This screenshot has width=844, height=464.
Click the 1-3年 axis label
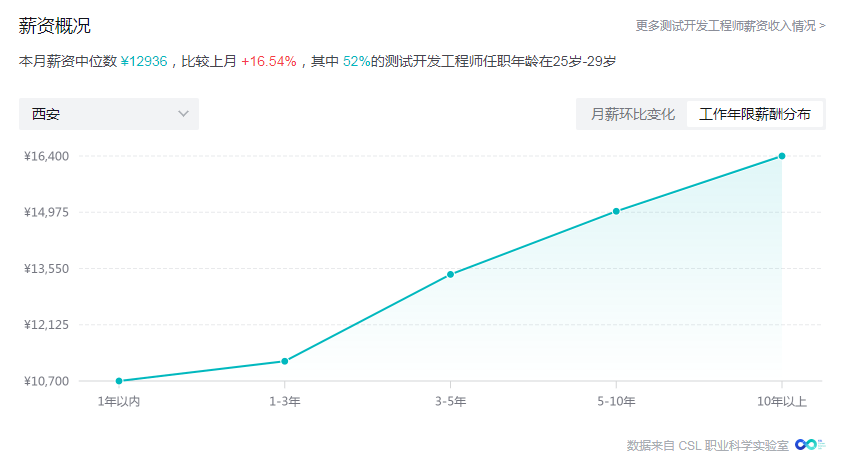(285, 402)
